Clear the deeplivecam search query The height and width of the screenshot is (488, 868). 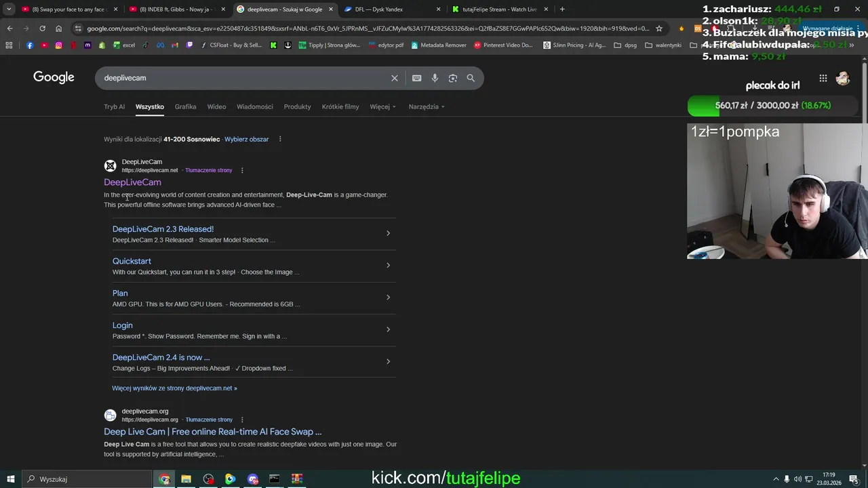[395, 78]
